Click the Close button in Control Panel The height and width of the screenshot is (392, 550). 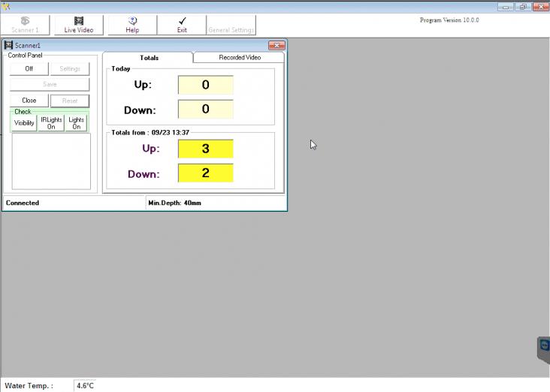[29, 101]
